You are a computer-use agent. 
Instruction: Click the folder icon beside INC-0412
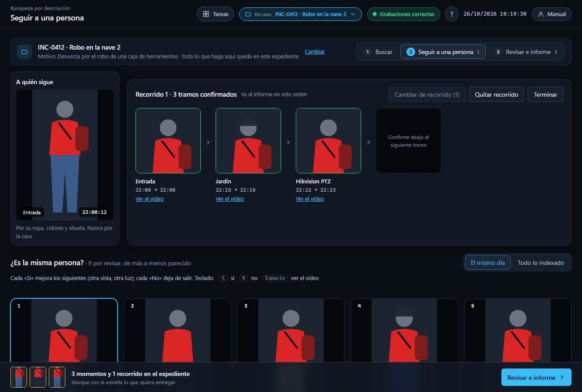pyautogui.click(x=24, y=52)
